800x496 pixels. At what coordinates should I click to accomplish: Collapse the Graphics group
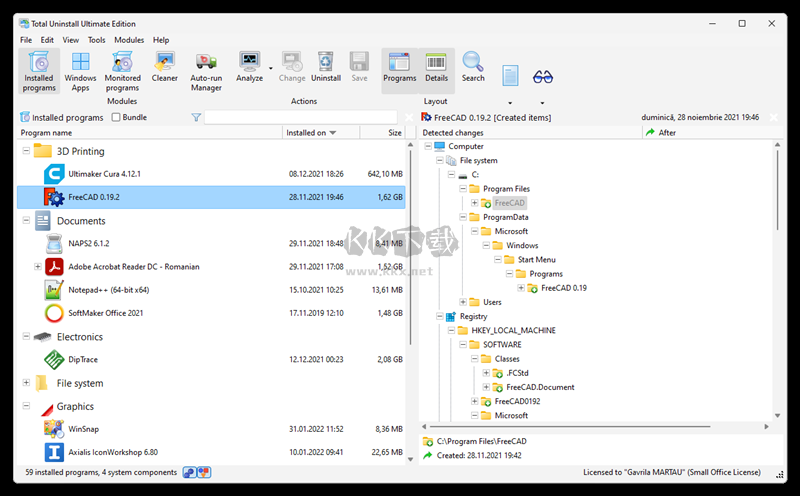tap(26, 406)
